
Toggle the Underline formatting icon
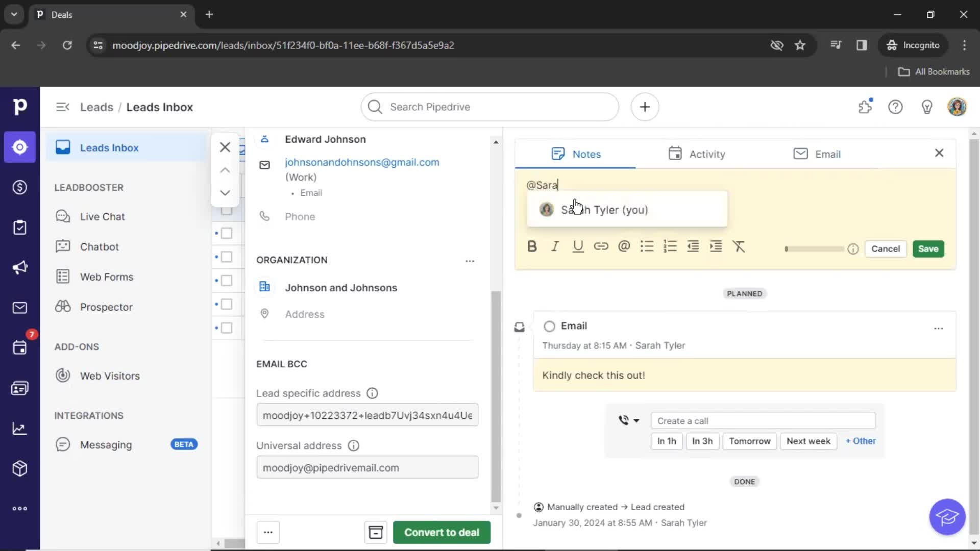point(577,246)
